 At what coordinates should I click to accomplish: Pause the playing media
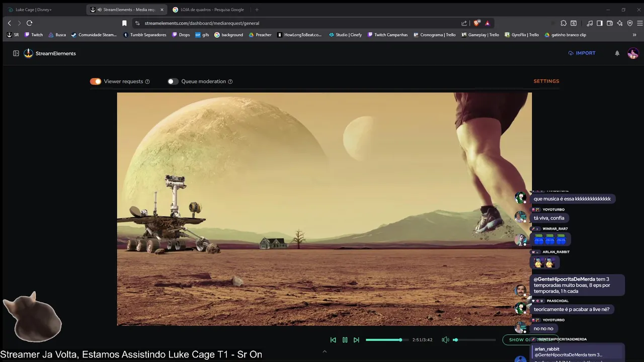pyautogui.click(x=345, y=340)
